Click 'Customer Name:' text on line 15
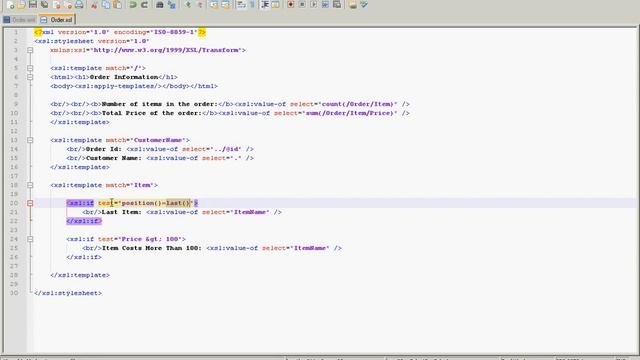 114,158
